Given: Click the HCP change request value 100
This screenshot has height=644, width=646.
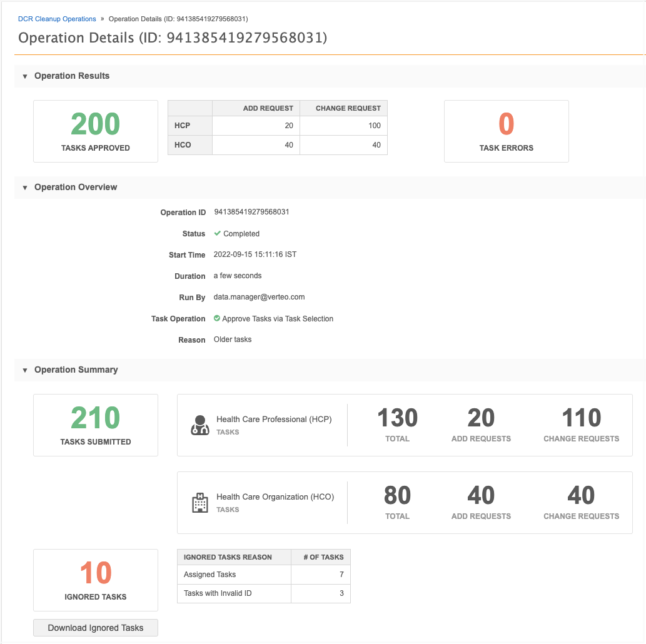Looking at the screenshot, I should pyautogui.click(x=374, y=126).
